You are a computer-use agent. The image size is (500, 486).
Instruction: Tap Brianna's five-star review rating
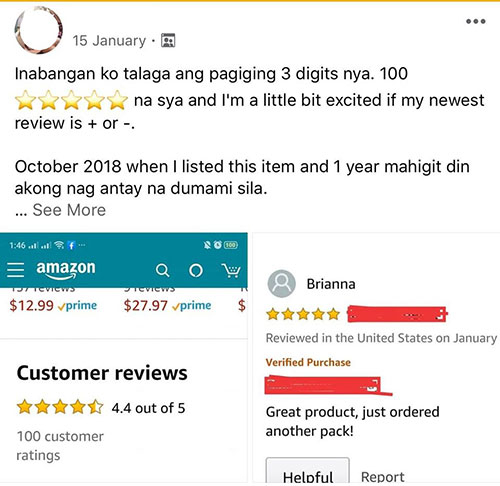point(303,314)
